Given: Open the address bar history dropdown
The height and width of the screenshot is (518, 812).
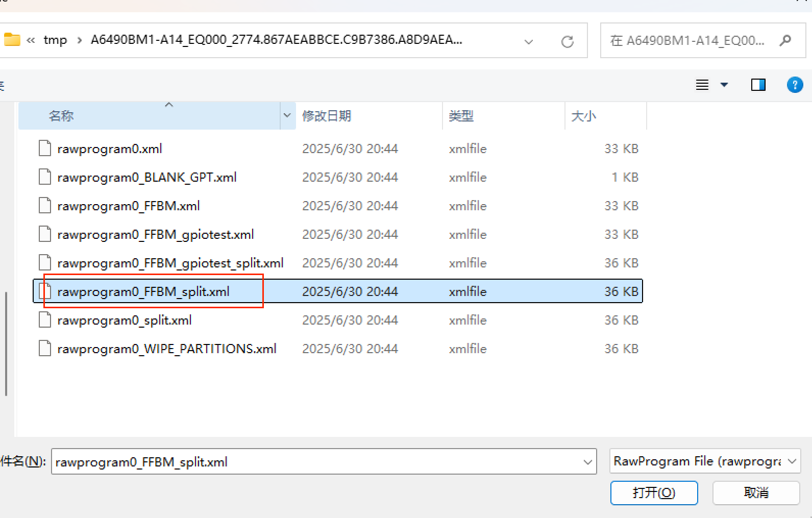Looking at the screenshot, I should click(x=529, y=41).
